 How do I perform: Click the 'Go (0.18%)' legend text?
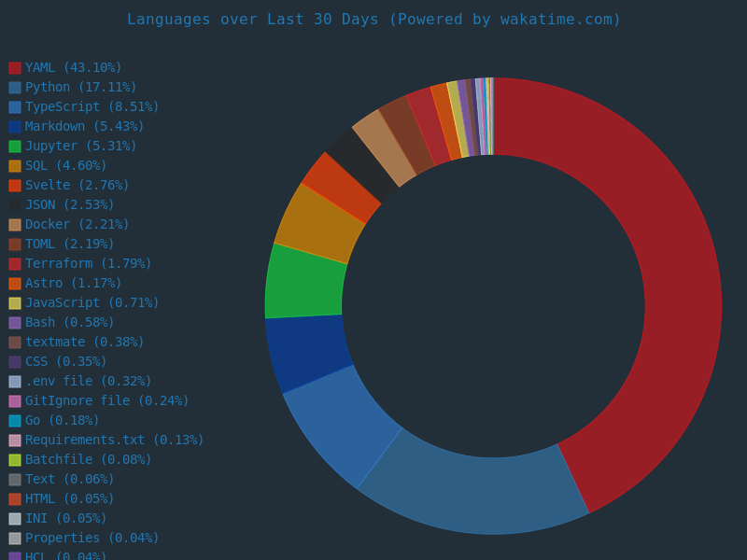(63, 421)
